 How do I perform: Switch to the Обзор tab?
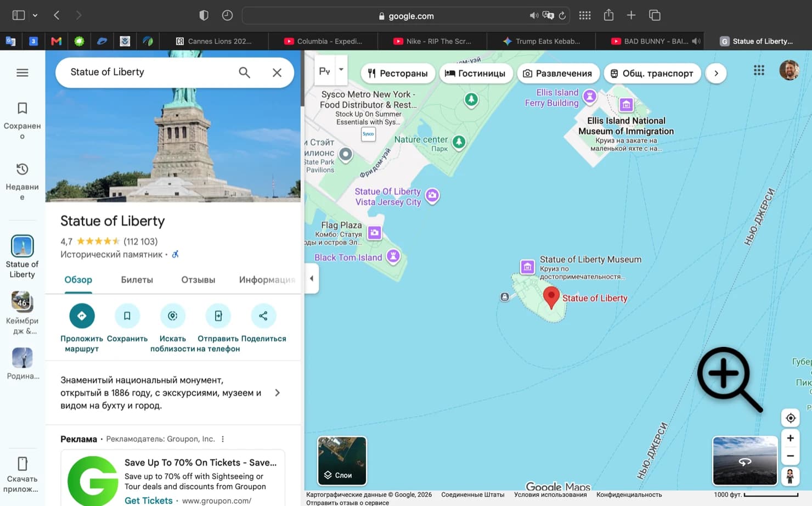pos(78,280)
